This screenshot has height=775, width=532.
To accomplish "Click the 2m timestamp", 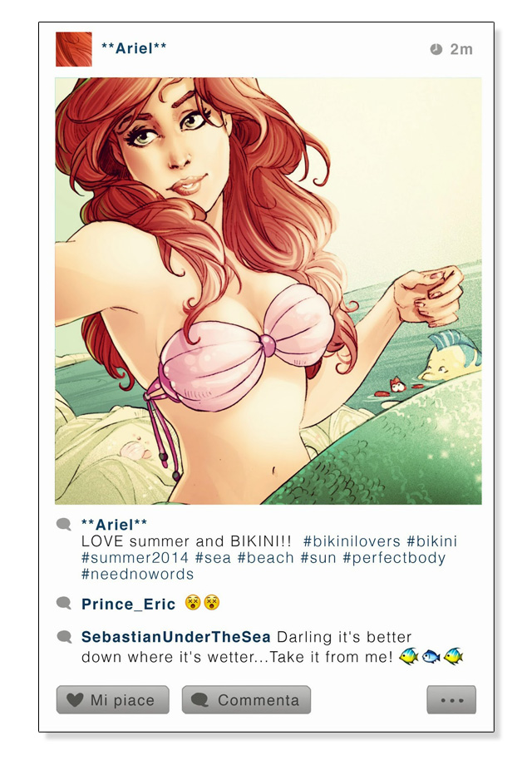I will (x=461, y=49).
